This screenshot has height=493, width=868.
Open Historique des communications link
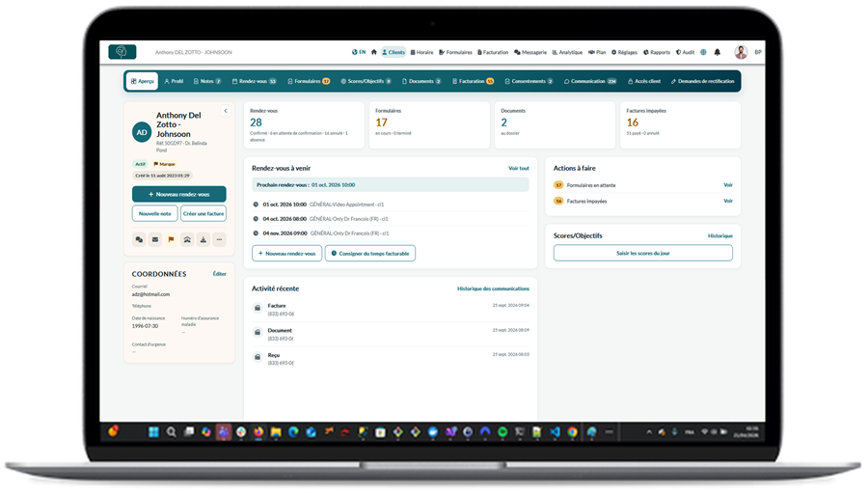click(x=493, y=288)
